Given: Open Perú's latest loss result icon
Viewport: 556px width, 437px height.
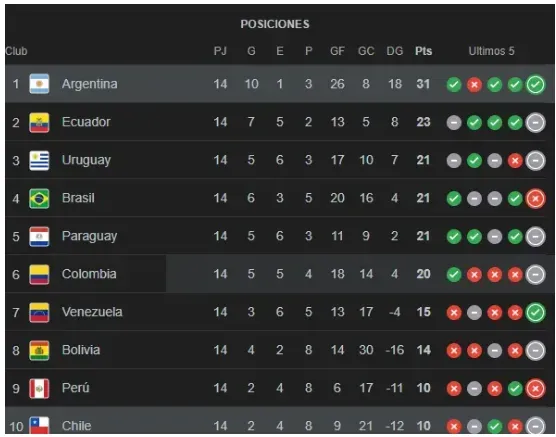Looking at the screenshot, I should click(x=535, y=388).
